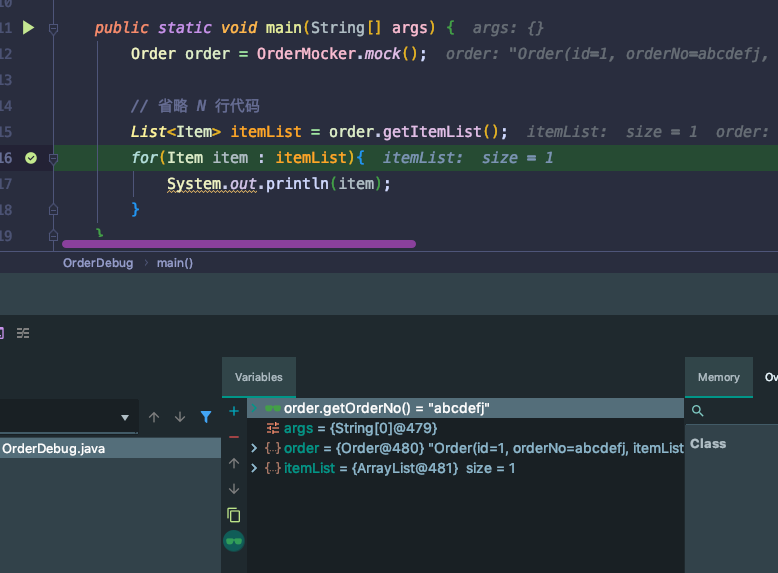Collapse the for loop fold marker
778x573 pixels.
point(54,159)
